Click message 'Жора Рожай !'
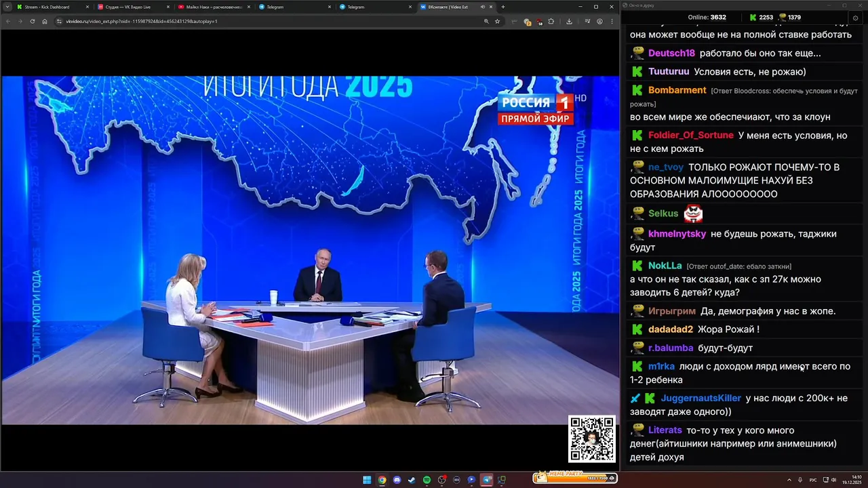Screen dimensions: 868x488 tap(728, 329)
